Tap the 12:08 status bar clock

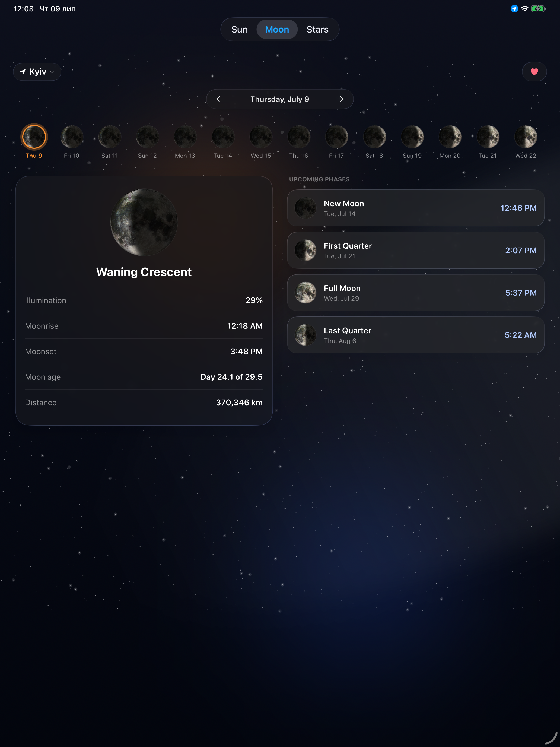(x=24, y=9)
